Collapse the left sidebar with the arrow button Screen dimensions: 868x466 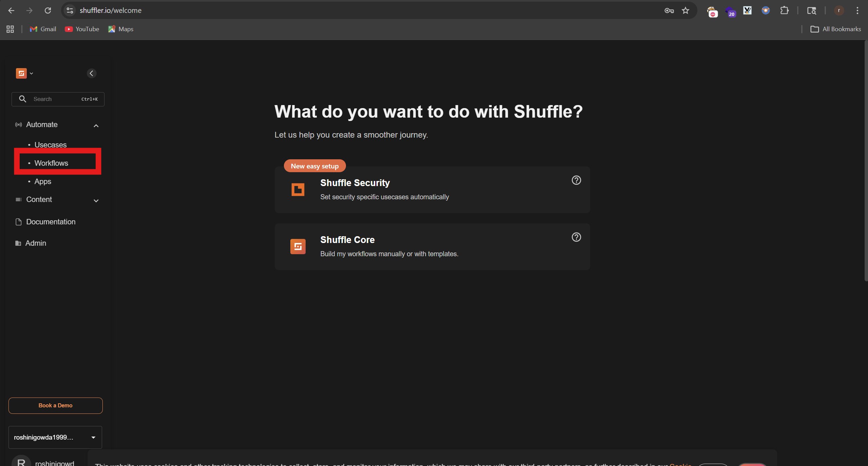point(92,73)
